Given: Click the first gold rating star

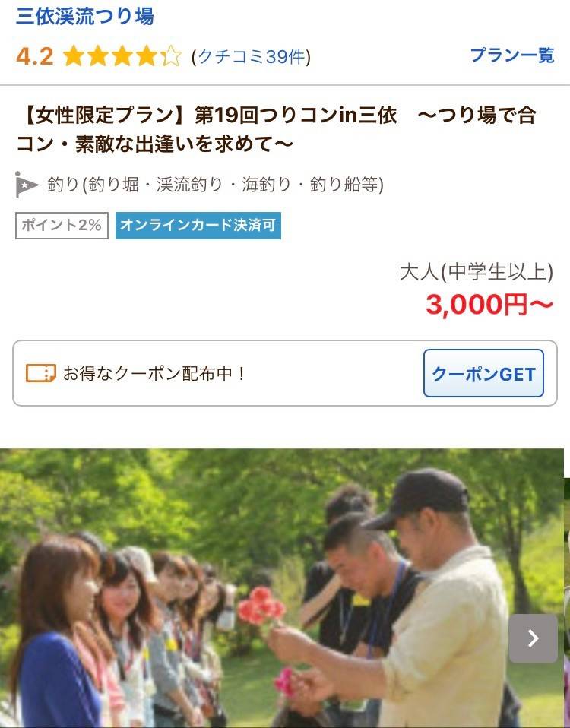Looking at the screenshot, I should point(74,57).
